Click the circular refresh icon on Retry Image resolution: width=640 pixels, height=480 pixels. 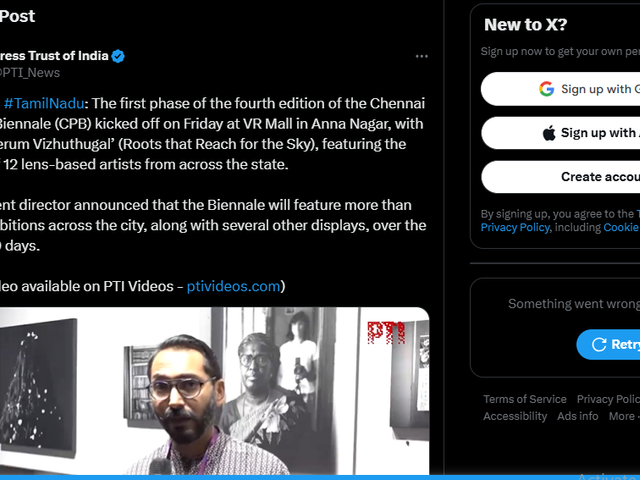(x=599, y=344)
